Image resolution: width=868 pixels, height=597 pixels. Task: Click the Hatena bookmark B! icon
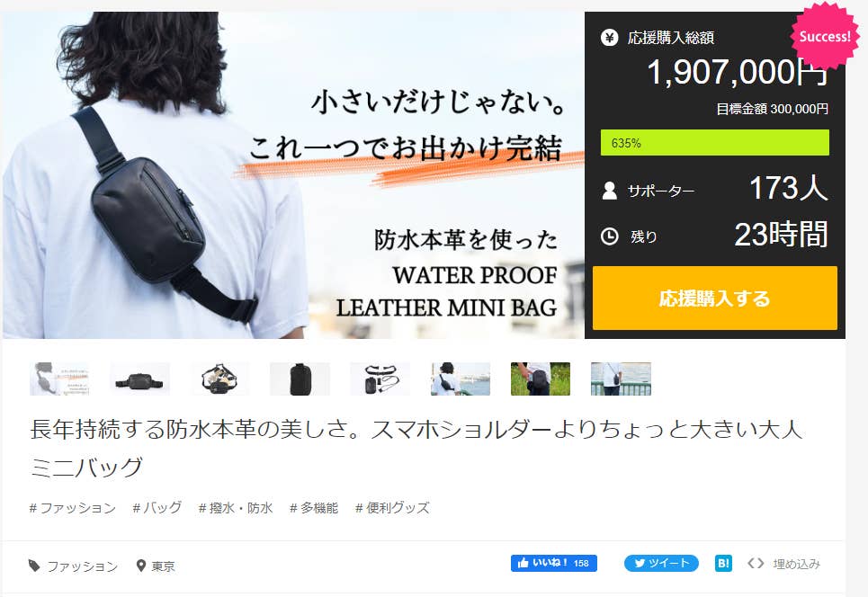[723, 563]
